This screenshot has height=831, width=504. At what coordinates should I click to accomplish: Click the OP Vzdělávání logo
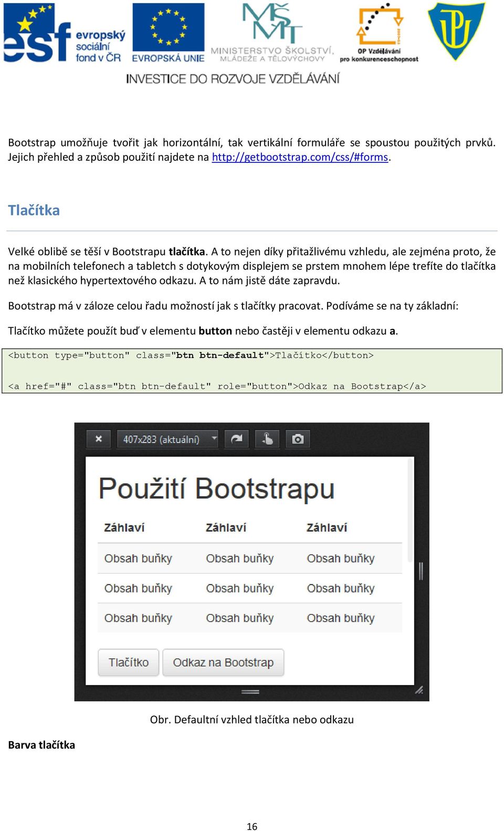(x=379, y=33)
